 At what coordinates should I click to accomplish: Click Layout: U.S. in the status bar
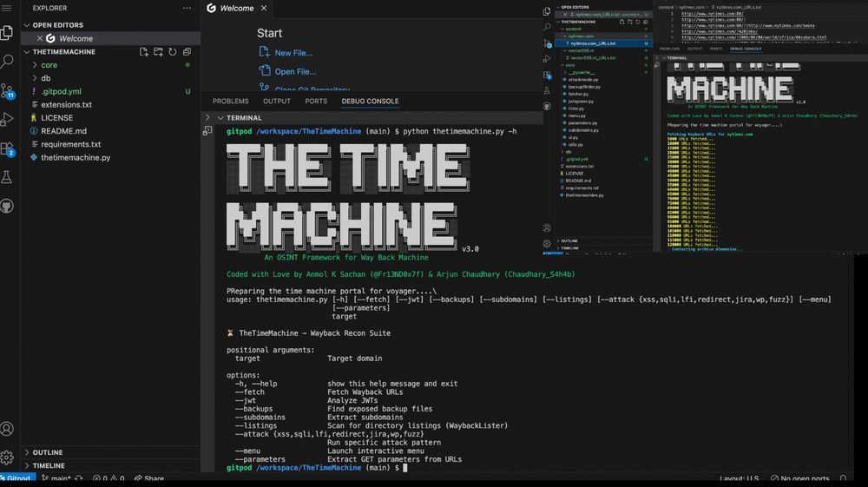(739, 478)
